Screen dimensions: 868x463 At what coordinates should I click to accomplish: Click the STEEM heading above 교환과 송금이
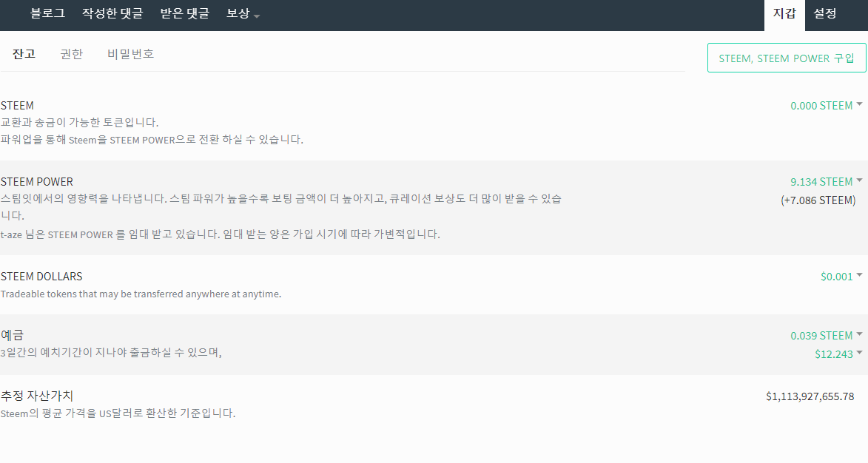[x=17, y=105]
